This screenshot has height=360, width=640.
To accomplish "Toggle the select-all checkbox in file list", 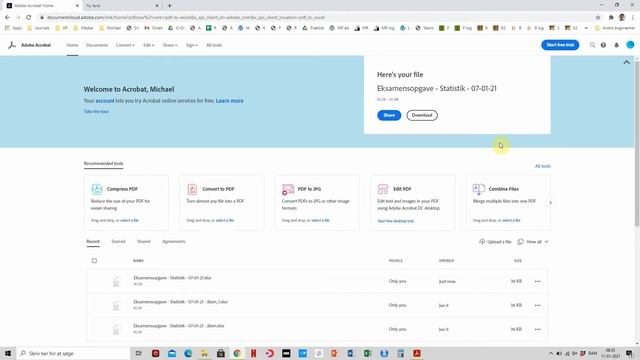I will pos(94,260).
